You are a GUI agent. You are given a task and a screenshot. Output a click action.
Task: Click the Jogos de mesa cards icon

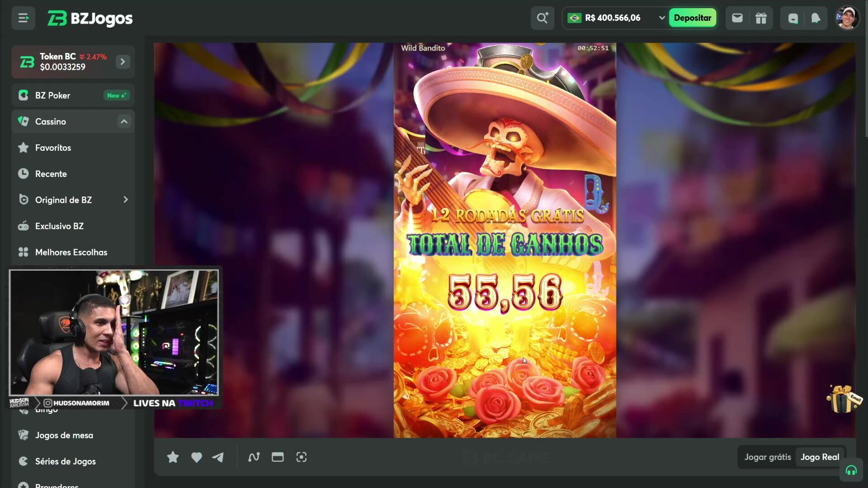24,435
